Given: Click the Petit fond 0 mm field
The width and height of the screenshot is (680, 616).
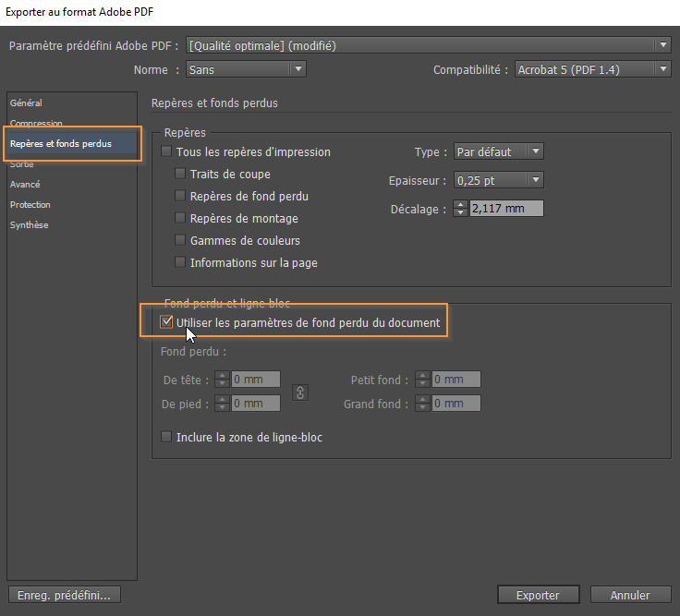Looking at the screenshot, I should coord(456,380).
